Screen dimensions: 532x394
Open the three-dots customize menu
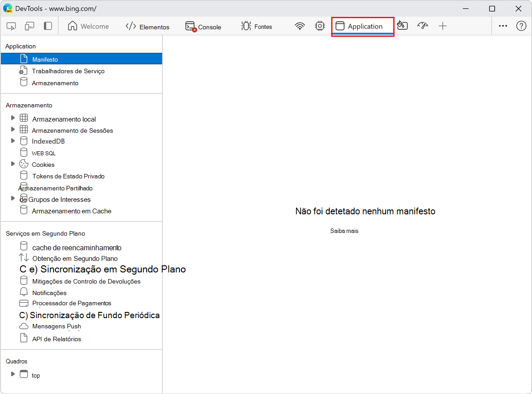point(503,26)
